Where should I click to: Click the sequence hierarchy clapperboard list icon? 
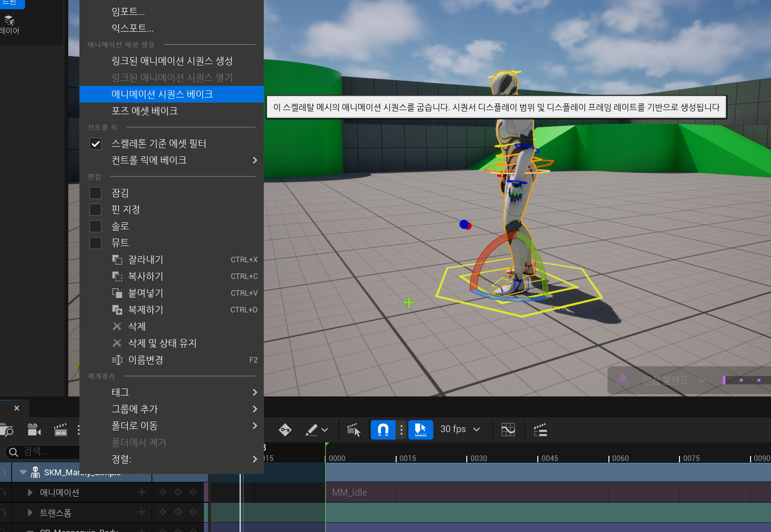click(540, 430)
